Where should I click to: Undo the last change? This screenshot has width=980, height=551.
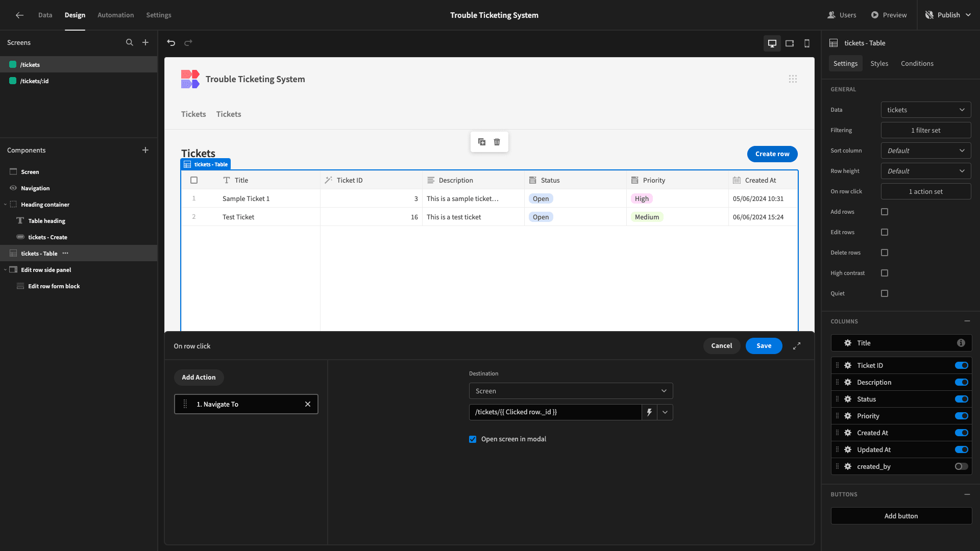171,43
